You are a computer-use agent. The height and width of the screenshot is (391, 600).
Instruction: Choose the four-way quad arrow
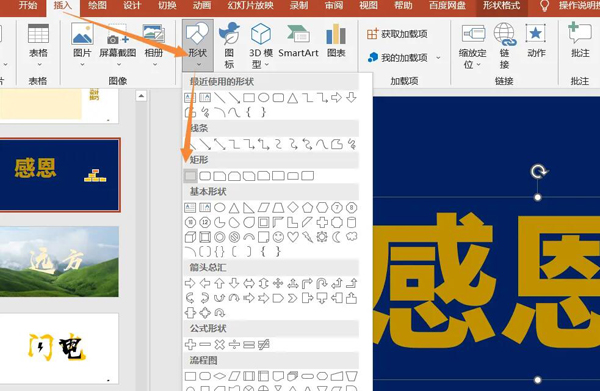[278, 283]
